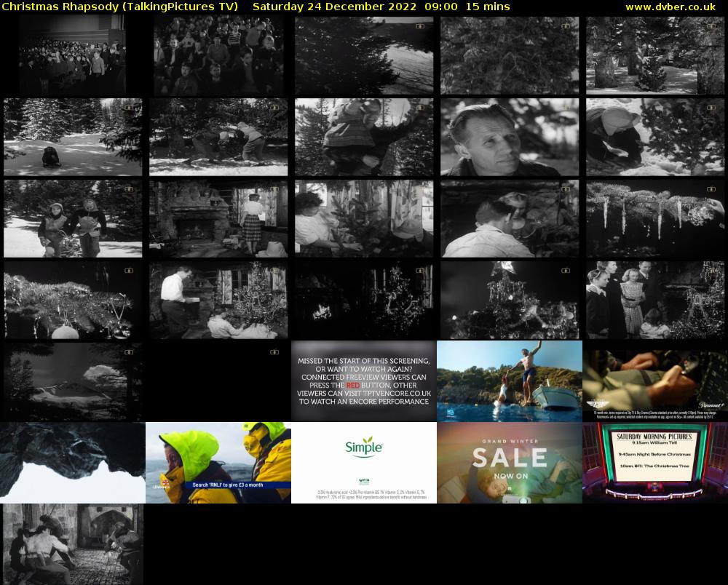Open thumbnail of person kneeling in snowy clearing
The image size is (728, 585).
(x=73, y=137)
